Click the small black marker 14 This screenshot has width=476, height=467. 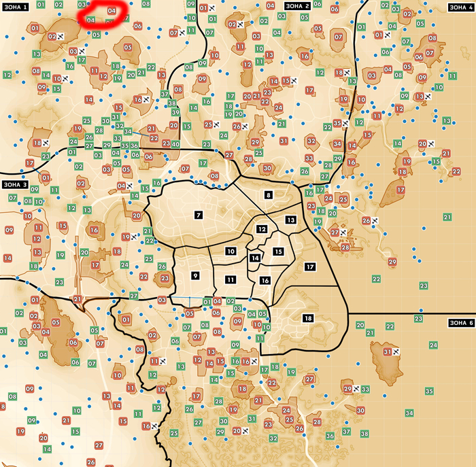(255, 258)
